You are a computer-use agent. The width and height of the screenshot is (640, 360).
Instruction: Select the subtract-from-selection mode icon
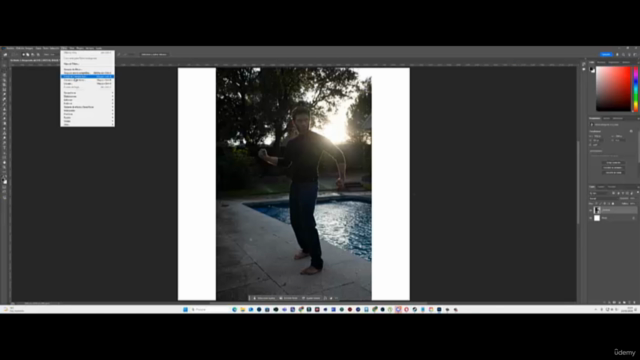click(33, 54)
